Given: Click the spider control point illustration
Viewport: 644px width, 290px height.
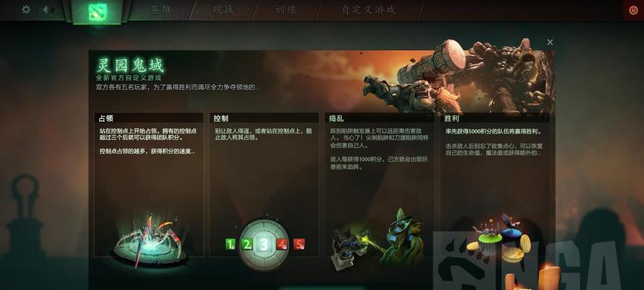Looking at the screenshot, I should pyautogui.click(x=148, y=242).
